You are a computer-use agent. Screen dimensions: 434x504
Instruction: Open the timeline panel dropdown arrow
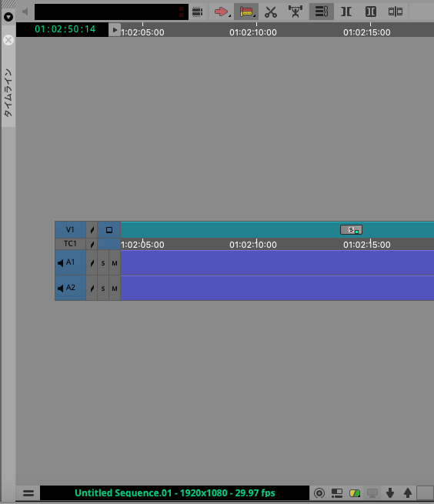click(x=8, y=17)
